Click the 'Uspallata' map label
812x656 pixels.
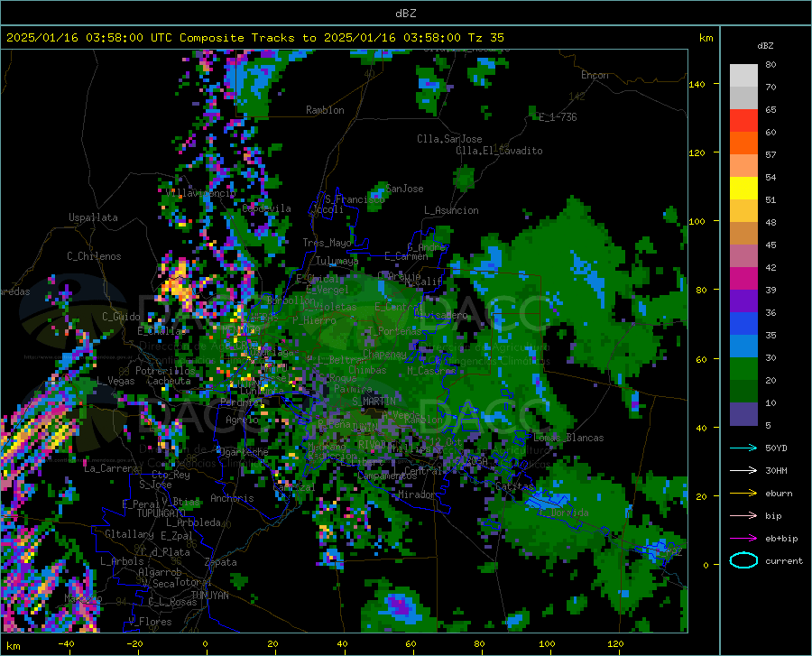point(93,217)
